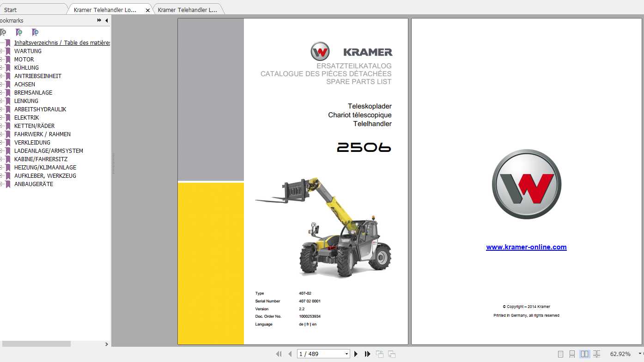Click the bookmarks horizontal scrollbar thumb
Image resolution: width=644 pixels, height=362 pixels.
tap(36, 344)
